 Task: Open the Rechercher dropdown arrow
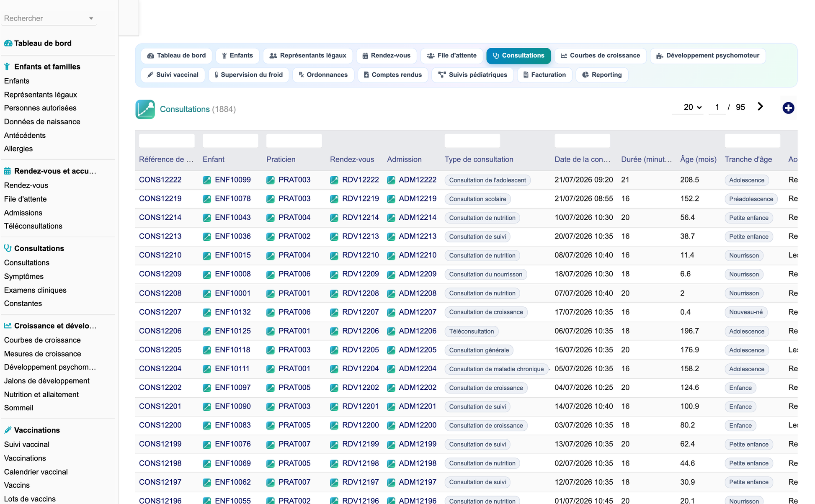tap(91, 18)
